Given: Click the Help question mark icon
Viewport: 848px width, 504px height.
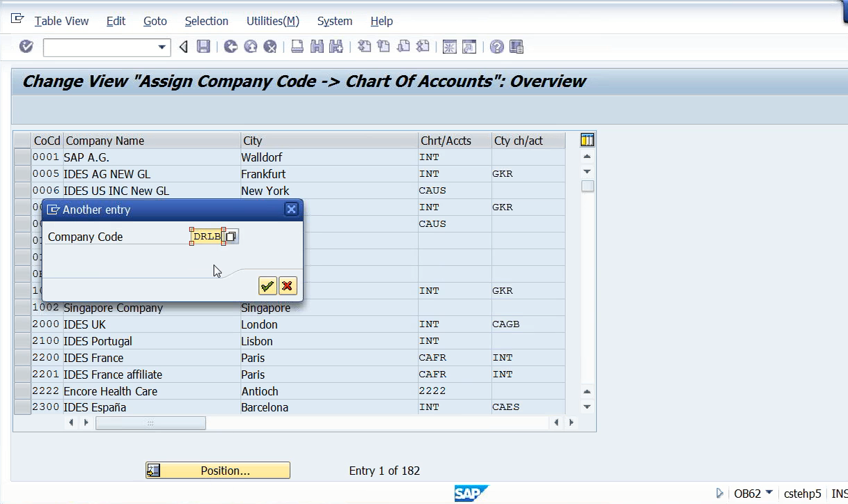Looking at the screenshot, I should click(496, 47).
